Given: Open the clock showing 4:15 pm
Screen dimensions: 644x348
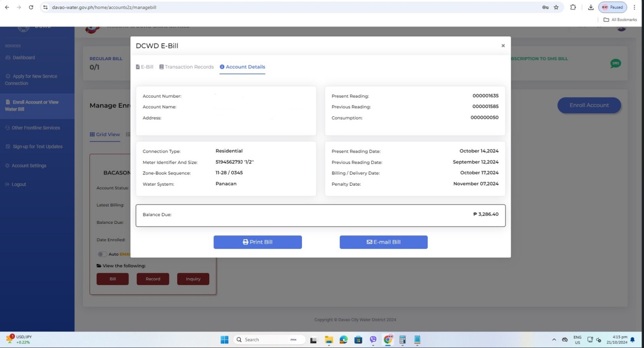Looking at the screenshot, I should pyautogui.click(x=617, y=340).
